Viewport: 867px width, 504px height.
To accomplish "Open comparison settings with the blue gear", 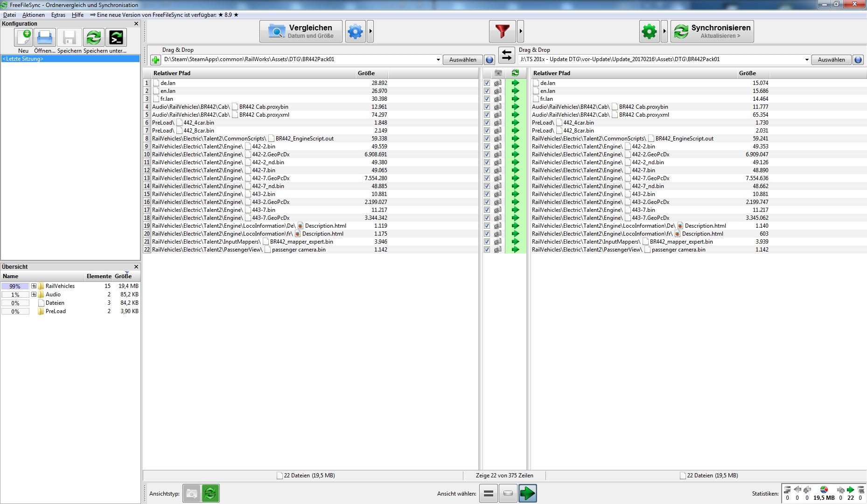I will tap(355, 31).
